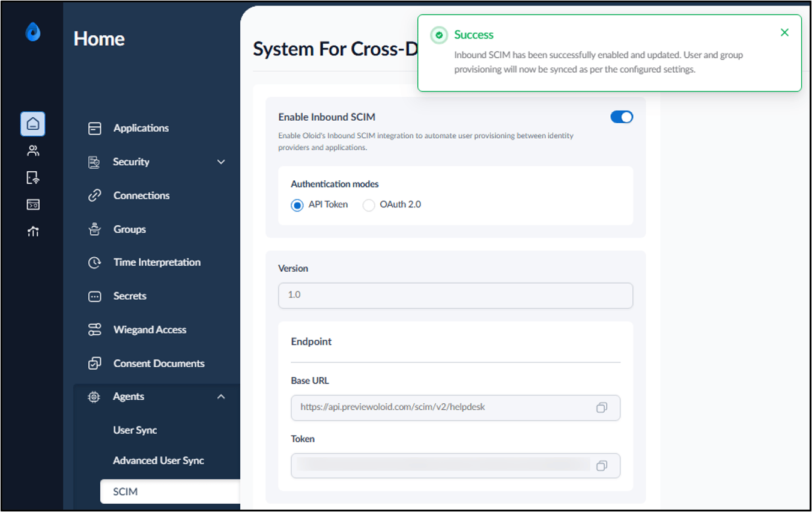The height and width of the screenshot is (512, 812).
Task: Click the green success check icon
Action: point(439,35)
